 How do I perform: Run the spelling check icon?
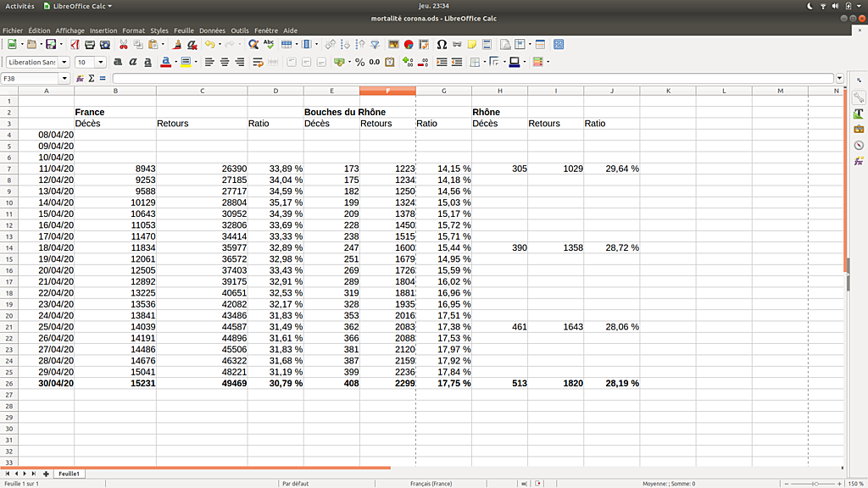269,44
